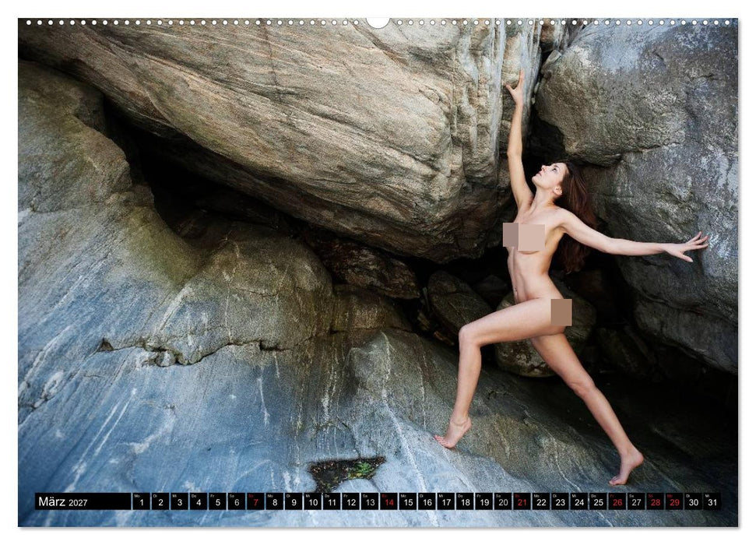Select the red Sunday 7 cell
This screenshot has width=756, height=545.
(255, 501)
